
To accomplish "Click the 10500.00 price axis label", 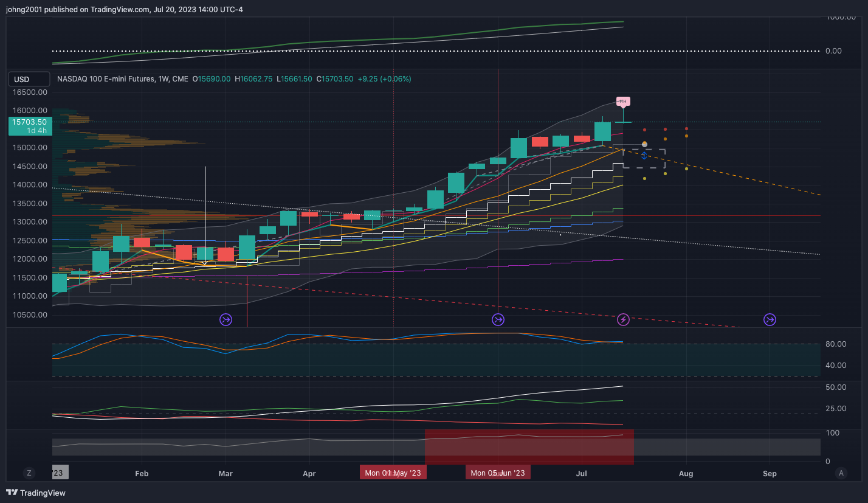I will (x=31, y=315).
